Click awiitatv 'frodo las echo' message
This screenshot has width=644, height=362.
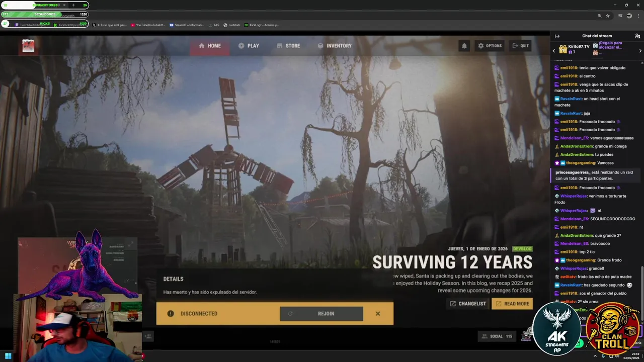(x=593, y=277)
